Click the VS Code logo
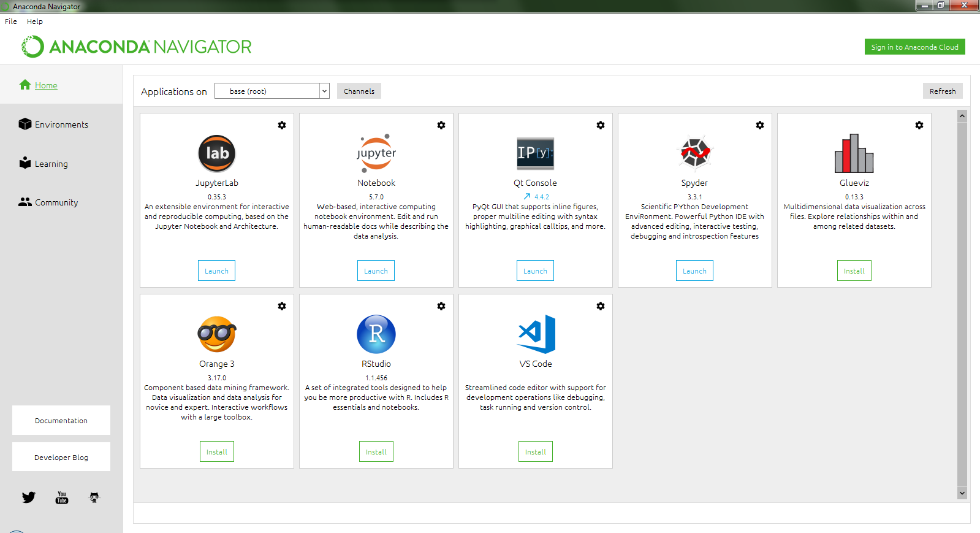Viewport: 980px width, 533px height. click(x=537, y=334)
